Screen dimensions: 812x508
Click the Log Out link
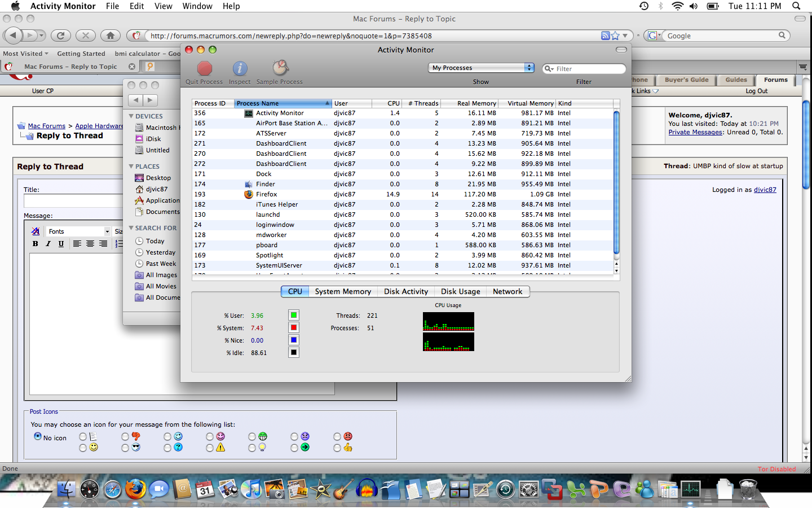point(757,91)
